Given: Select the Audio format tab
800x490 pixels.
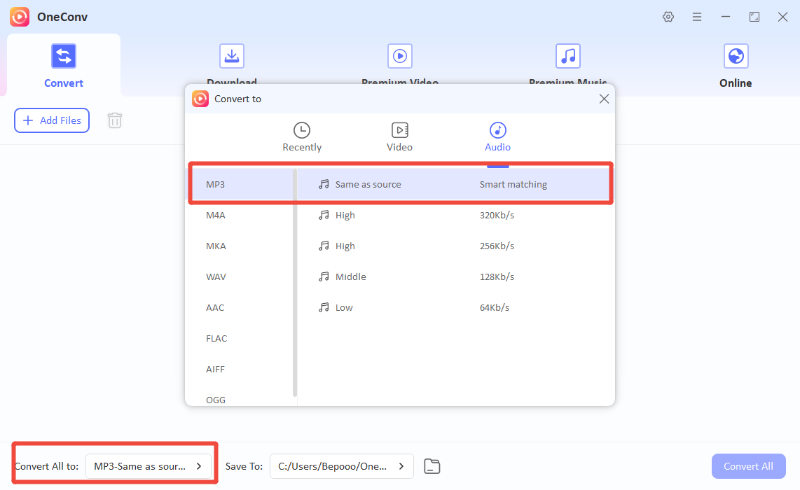Looking at the screenshot, I should click(497, 137).
